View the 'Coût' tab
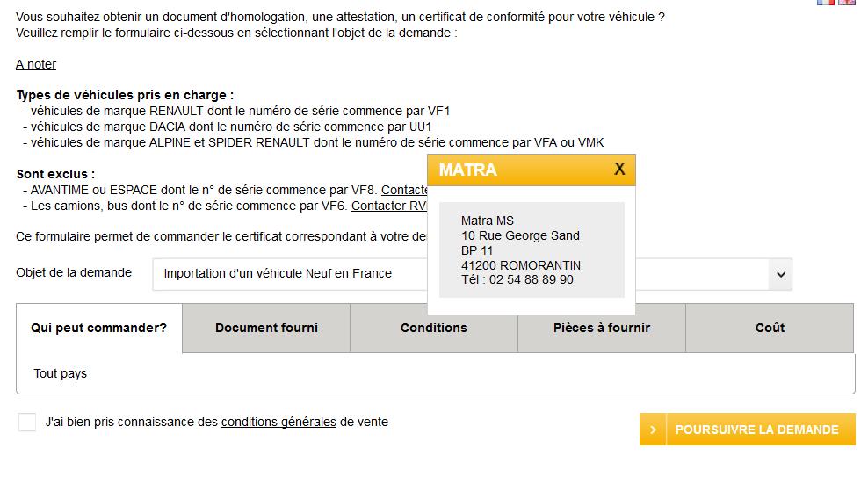The height and width of the screenshot is (499, 868). (770, 328)
